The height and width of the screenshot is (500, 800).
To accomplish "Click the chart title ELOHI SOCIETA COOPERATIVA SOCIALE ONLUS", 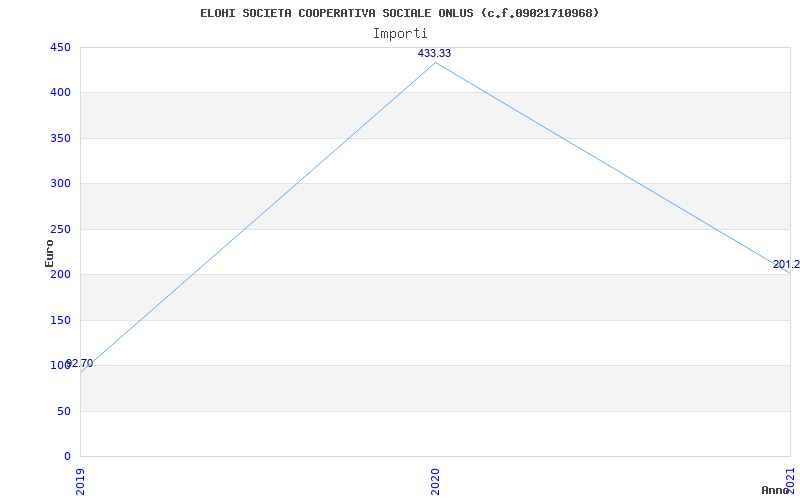I will pyautogui.click(x=399, y=13).
